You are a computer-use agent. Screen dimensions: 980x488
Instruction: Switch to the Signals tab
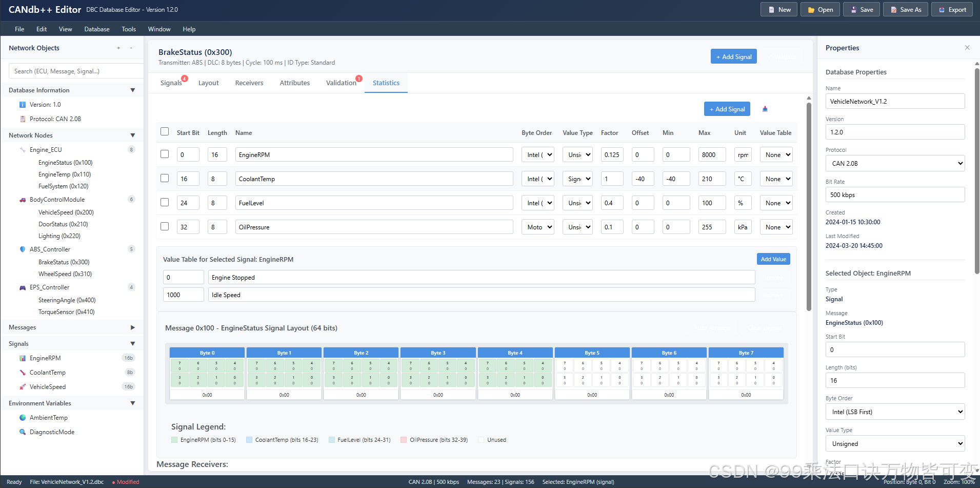(171, 83)
